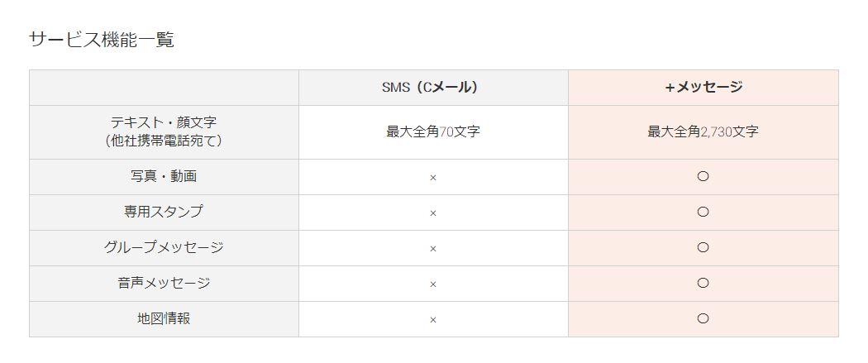Click the 写真・動画 row label

coord(164,176)
